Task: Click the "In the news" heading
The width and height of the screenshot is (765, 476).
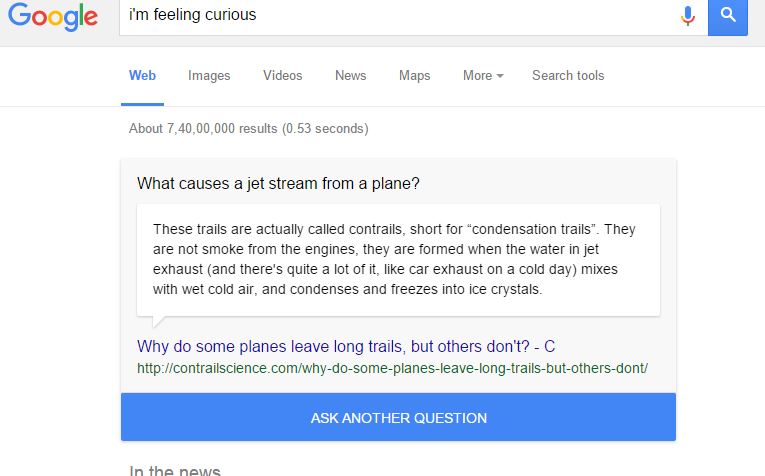Action: [x=175, y=471]
